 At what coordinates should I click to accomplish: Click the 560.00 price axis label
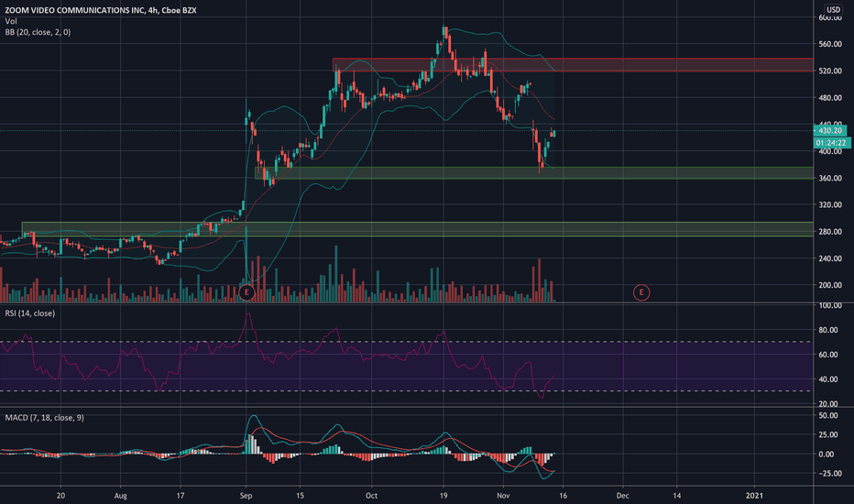point(830,44)
